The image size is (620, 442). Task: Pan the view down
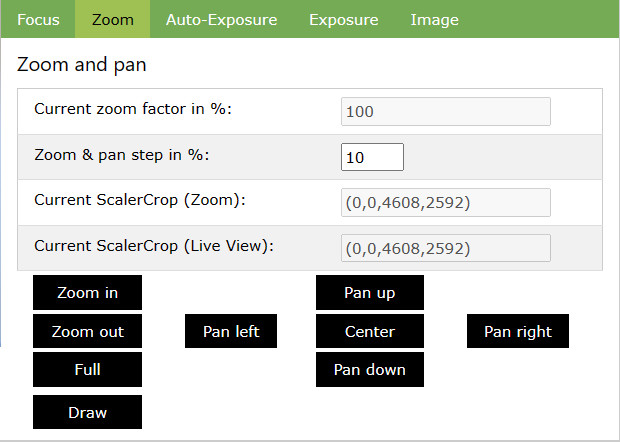(x=369, y=369)
